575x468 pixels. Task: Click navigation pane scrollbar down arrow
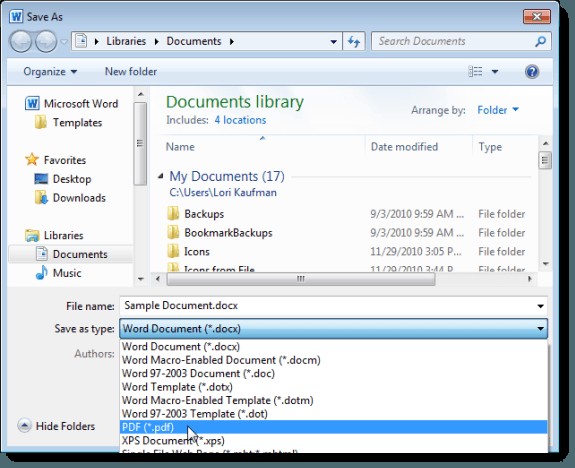pyautogui.click(x=140, y=279)
